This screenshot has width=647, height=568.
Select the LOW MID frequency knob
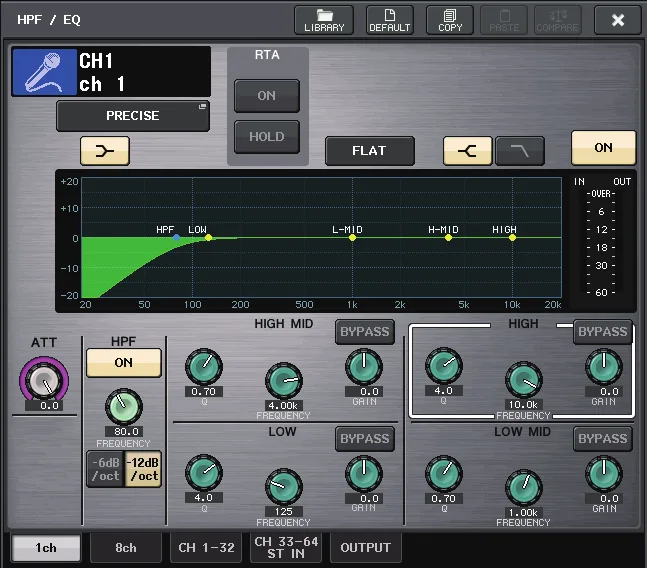coord(524,488)
